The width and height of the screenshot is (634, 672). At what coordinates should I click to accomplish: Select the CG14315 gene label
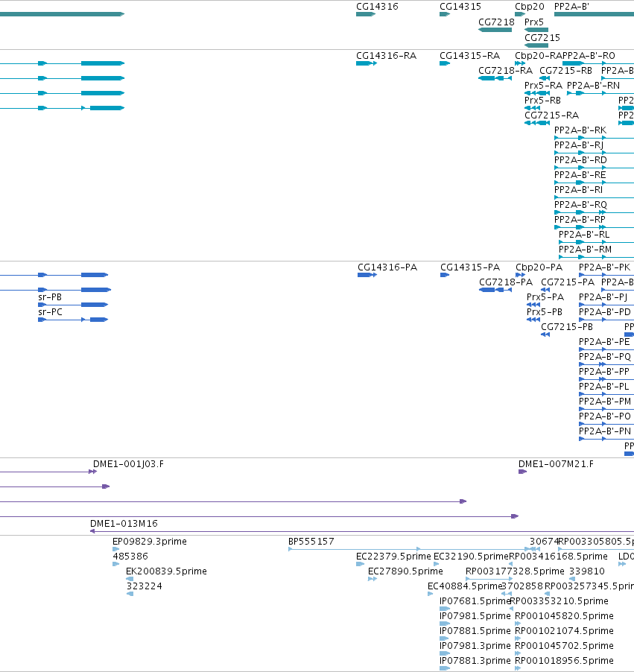(460, 7)
